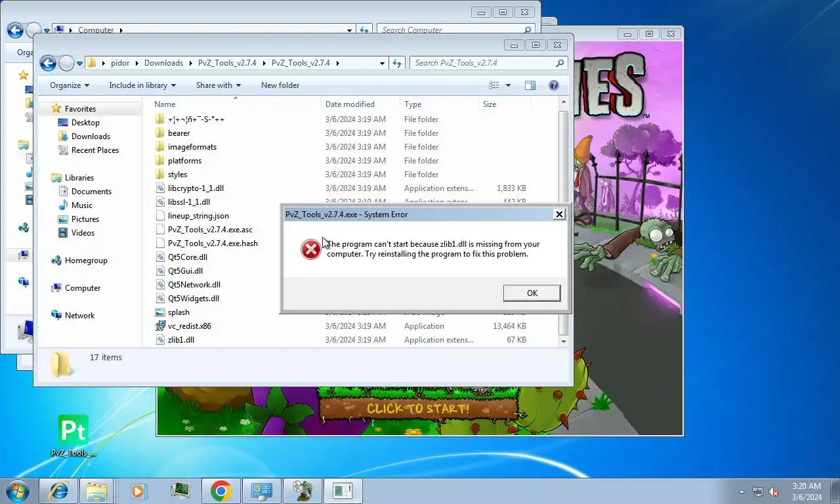The width and height of the screenshot is (840, 504).
Task: Select Pictures library in navigation pane
Action: [x=85, y=219]
